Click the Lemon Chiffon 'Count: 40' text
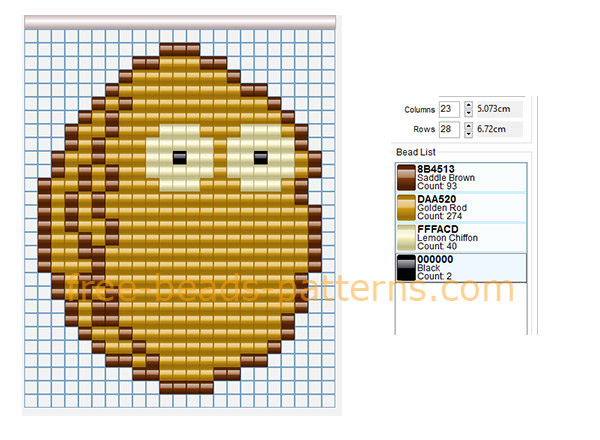600x440 pixels. click(437, 246)
